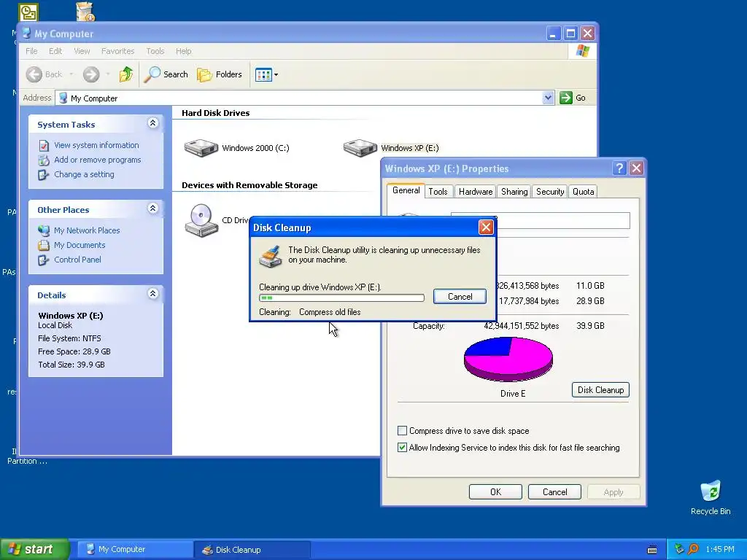Open the Start menu
Viewport: 747px width, 560px height.
pyautogui.click(x=34, y=549)
